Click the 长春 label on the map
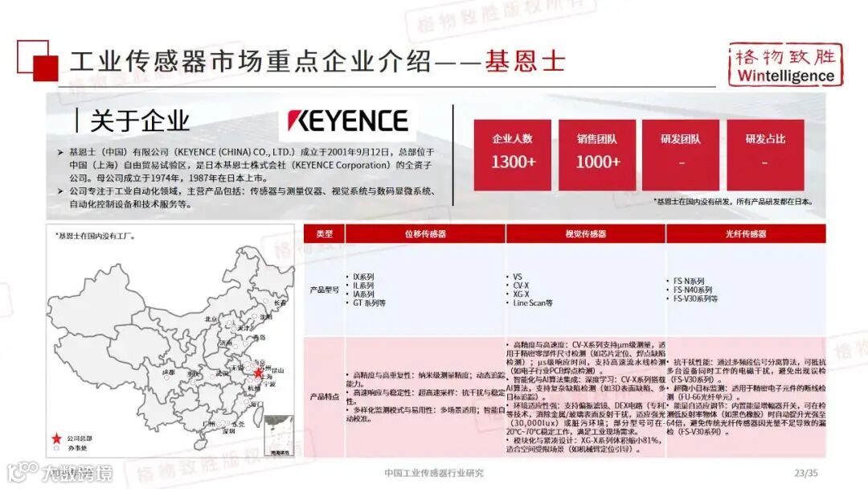The height and width of the screenshot is (489, 868). 280,303
